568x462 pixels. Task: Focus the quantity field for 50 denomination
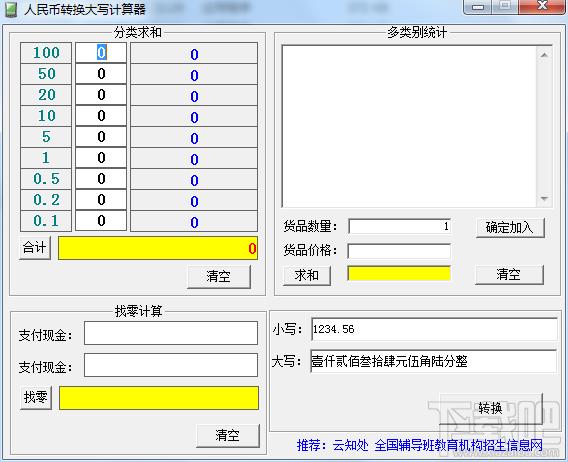pos(101,74)
